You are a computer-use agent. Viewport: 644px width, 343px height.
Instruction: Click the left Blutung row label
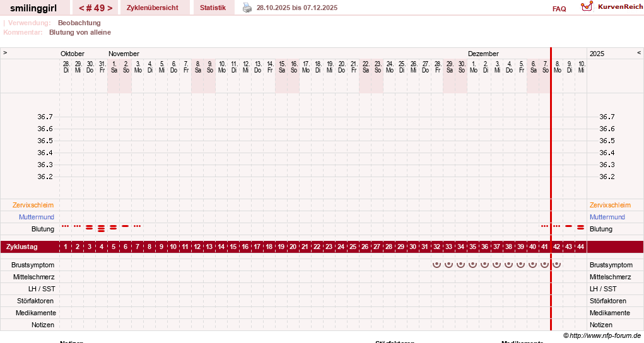[43, 229]
